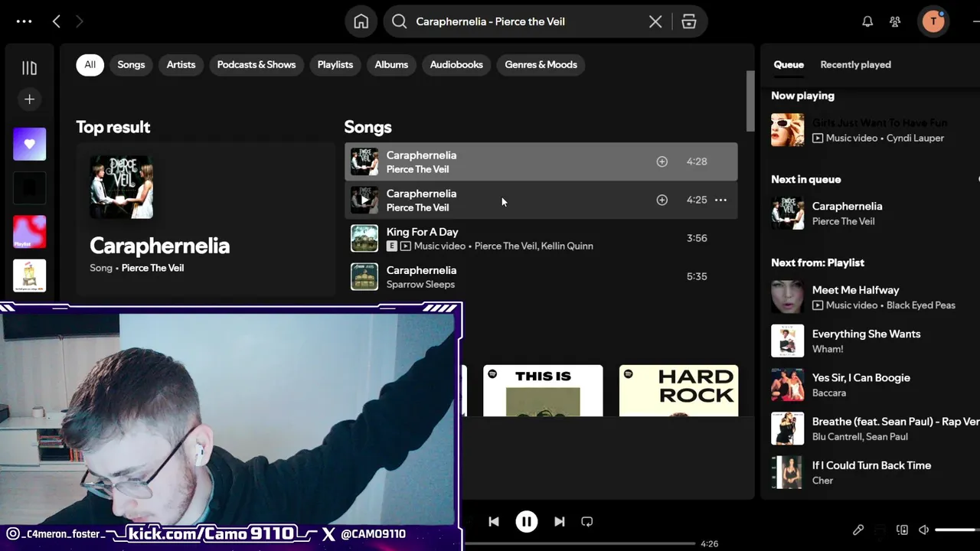Filter results by Audiobooks

click(456, 64)
